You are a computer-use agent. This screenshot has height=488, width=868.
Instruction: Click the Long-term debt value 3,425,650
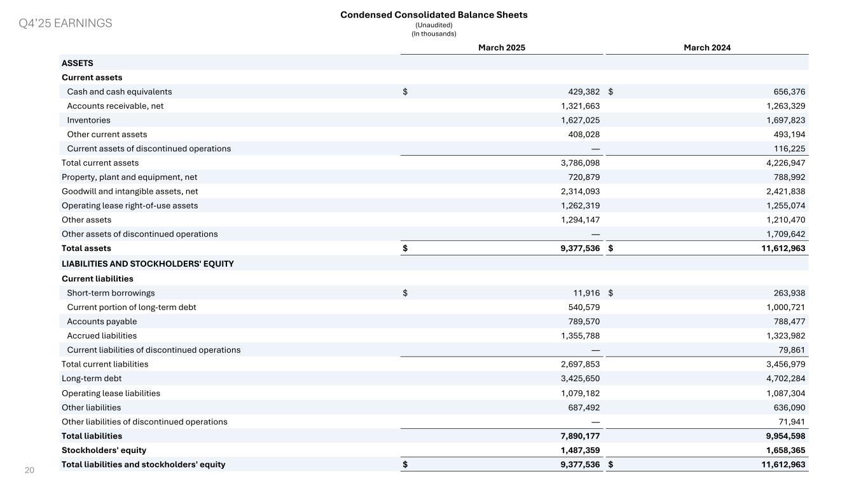pyautogui.click(x=576, y=379)
